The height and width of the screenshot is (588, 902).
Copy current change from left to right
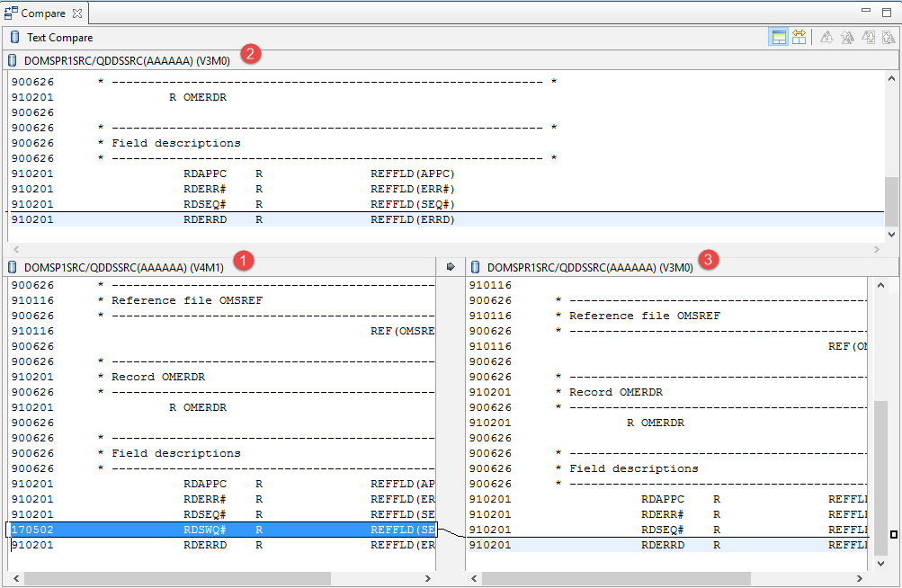pyautogui.click(x=451, y=267)
